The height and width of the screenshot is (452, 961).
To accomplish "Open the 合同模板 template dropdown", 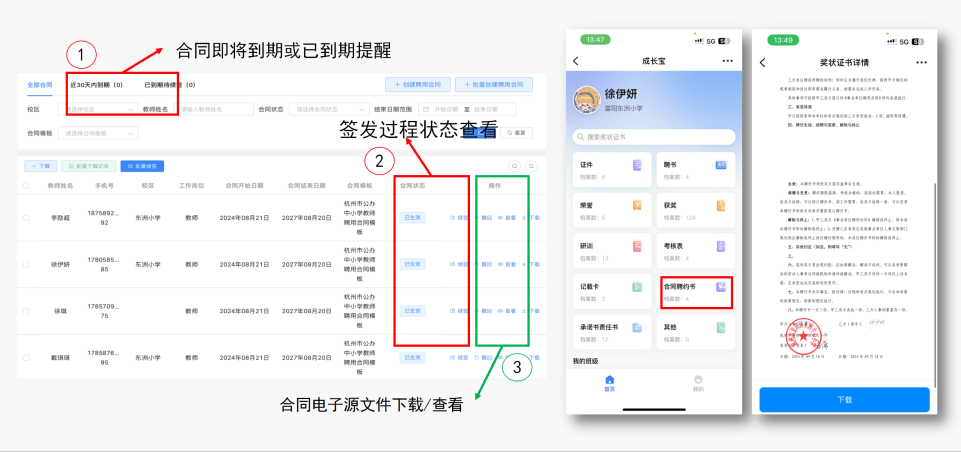I will pyautogui.click(x=100, y=132).
